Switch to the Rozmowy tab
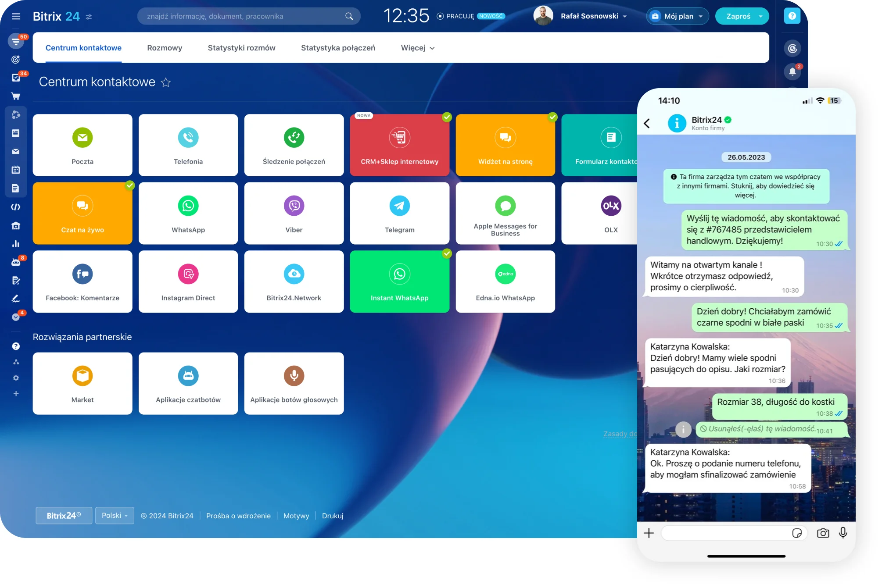This screenshot has height=588, width=882. pos(165,48)
